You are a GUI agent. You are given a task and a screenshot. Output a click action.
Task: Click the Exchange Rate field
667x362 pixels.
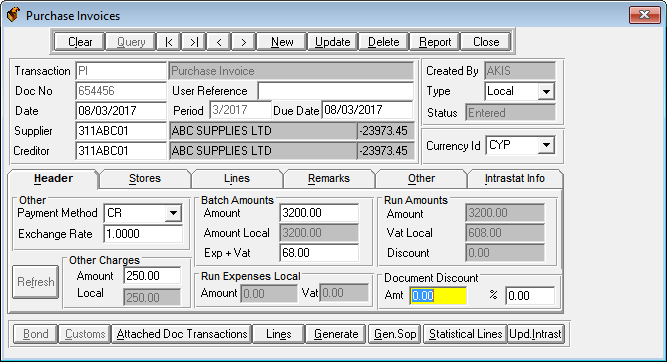143,234
